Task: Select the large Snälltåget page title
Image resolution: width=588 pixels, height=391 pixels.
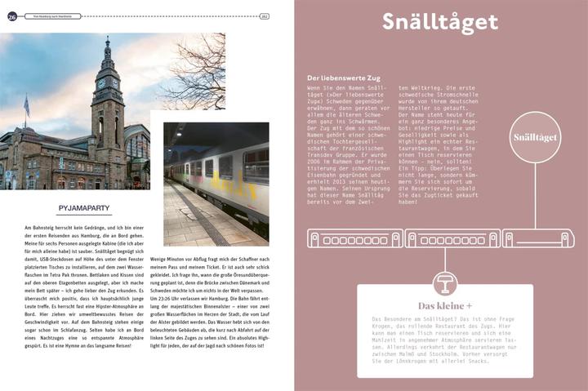Action: 440,23
